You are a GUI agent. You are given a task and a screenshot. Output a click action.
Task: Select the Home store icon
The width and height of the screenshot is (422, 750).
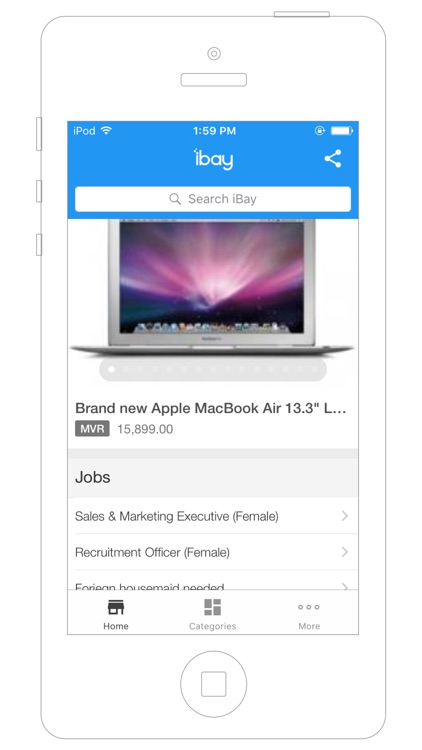(x=116, y=607)
